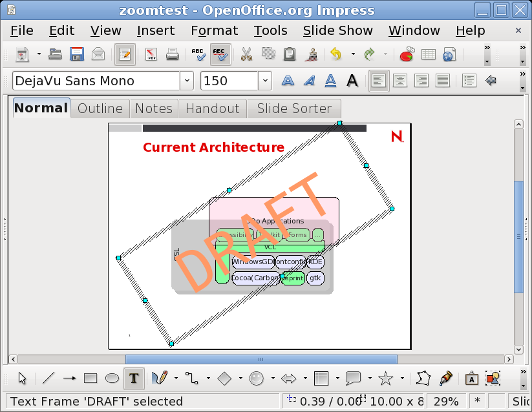532x412 pixels.
Task: Click the horizontal scrollbar thumb
Action: [x=261, y=359]
